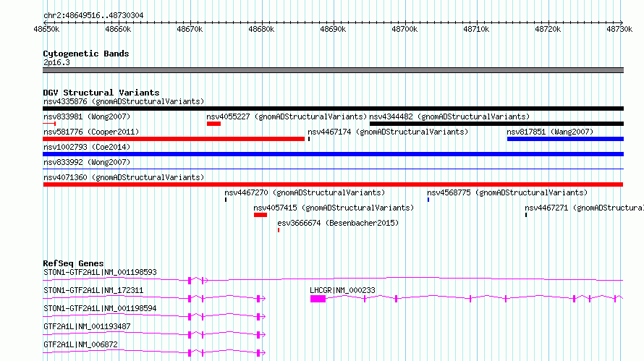Click the GTF2A1L|NM_001193487 transcript label
This screenshot has height=361, width=644.
tap(87, 326)
